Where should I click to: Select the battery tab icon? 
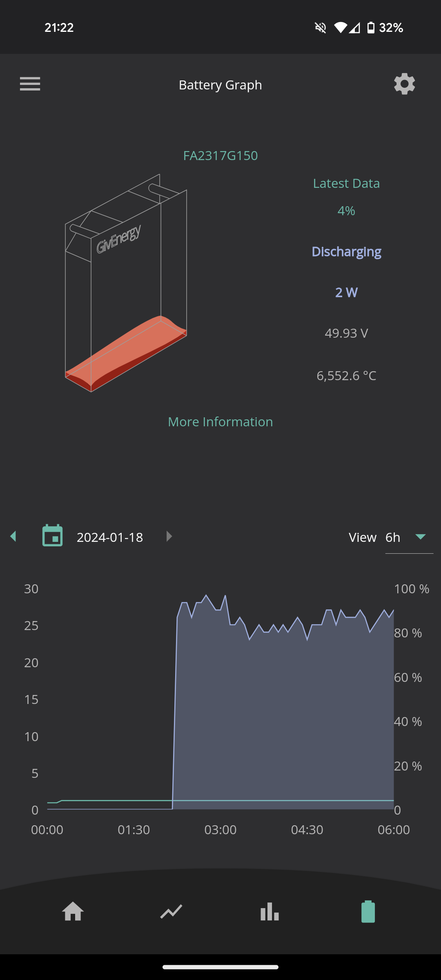pos(368,911)
